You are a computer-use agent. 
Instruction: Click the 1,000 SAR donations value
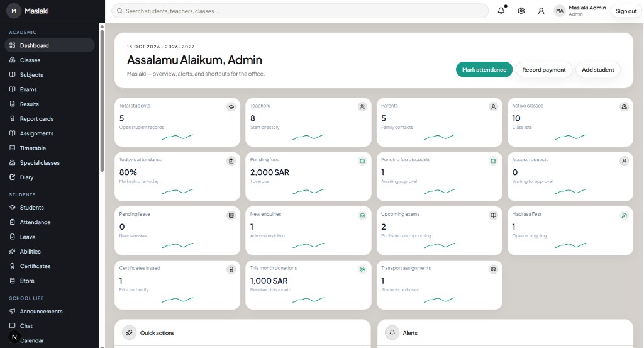coord(269,281)
